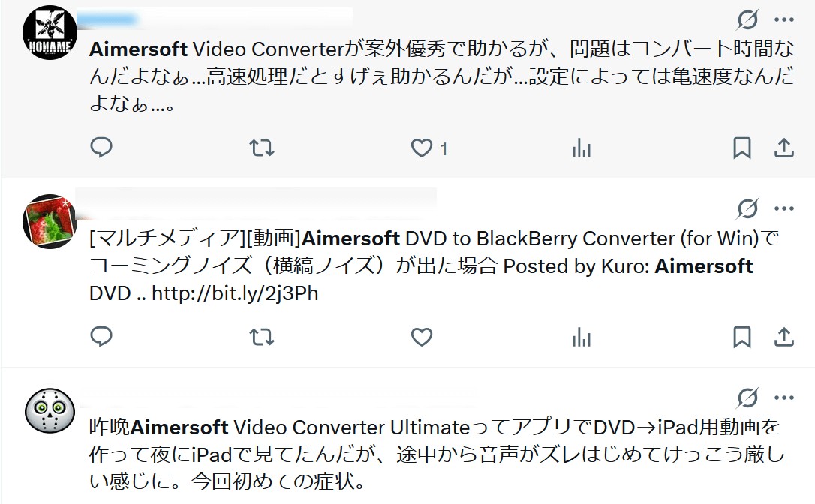Repost the first tweet about convert time
815x504 pixels.
click(x=261, y=148)
